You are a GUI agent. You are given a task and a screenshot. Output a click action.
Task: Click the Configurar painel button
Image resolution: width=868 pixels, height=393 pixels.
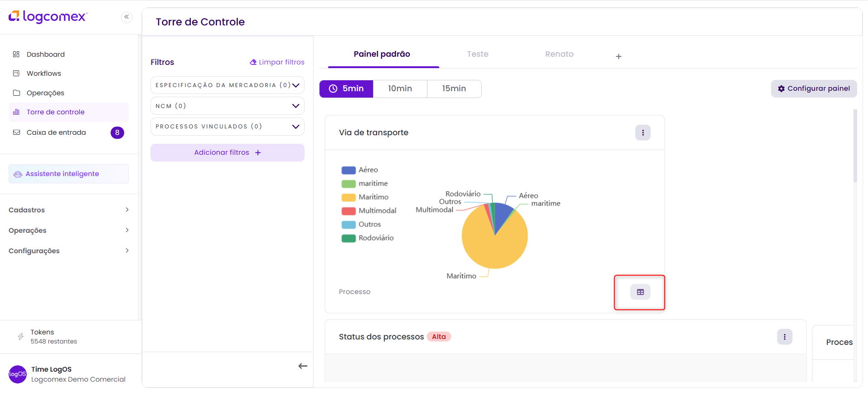(814, 89)
